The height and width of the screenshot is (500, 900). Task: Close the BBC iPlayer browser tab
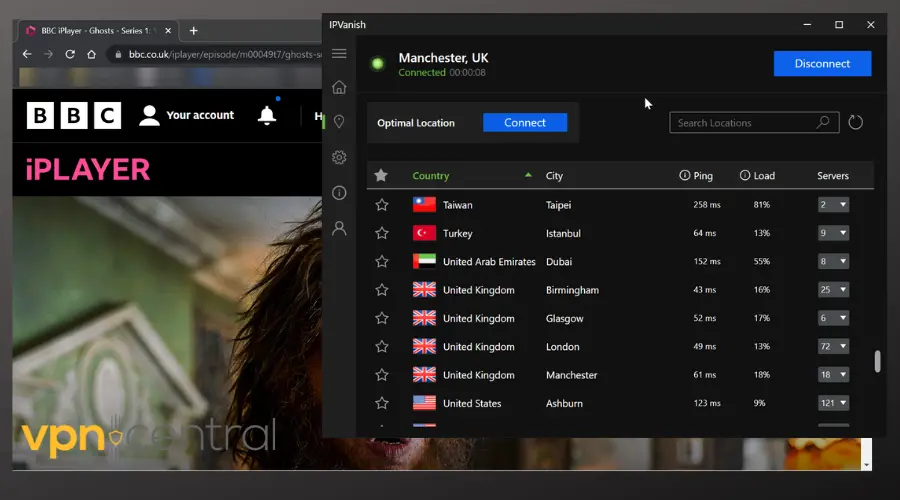click(168, 30)
